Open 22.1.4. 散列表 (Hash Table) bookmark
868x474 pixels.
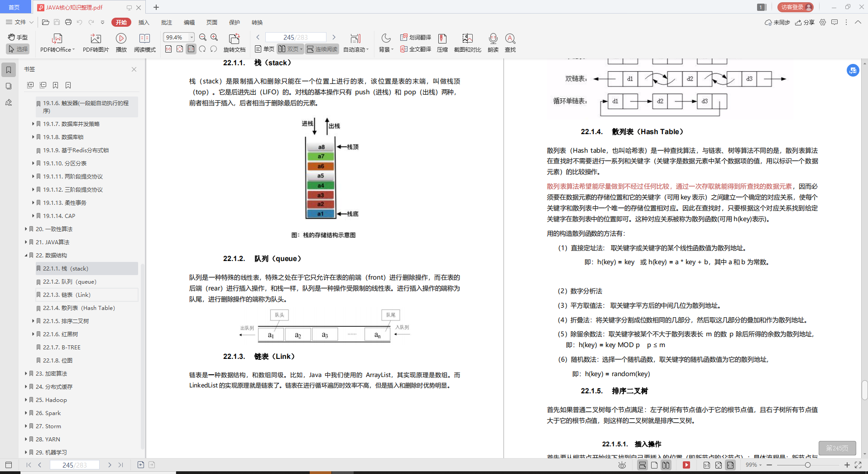[78, 308]
